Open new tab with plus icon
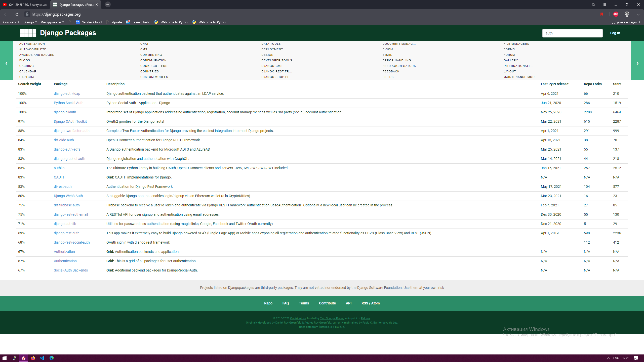The width and height of the screenshot is (644, 362). [108, 5]
